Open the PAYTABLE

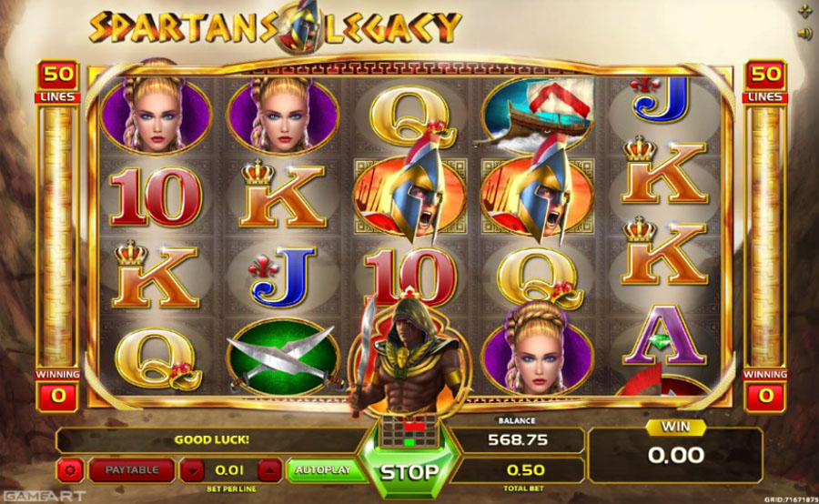click(132, 470)
